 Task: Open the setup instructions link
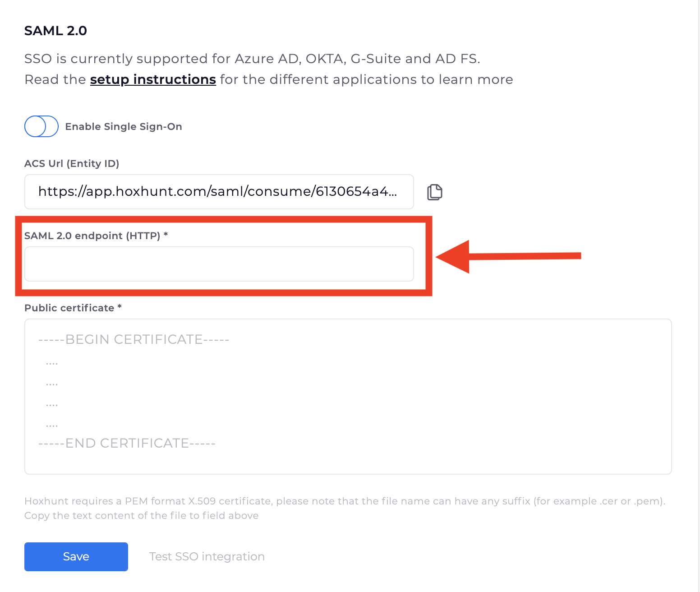153,79
